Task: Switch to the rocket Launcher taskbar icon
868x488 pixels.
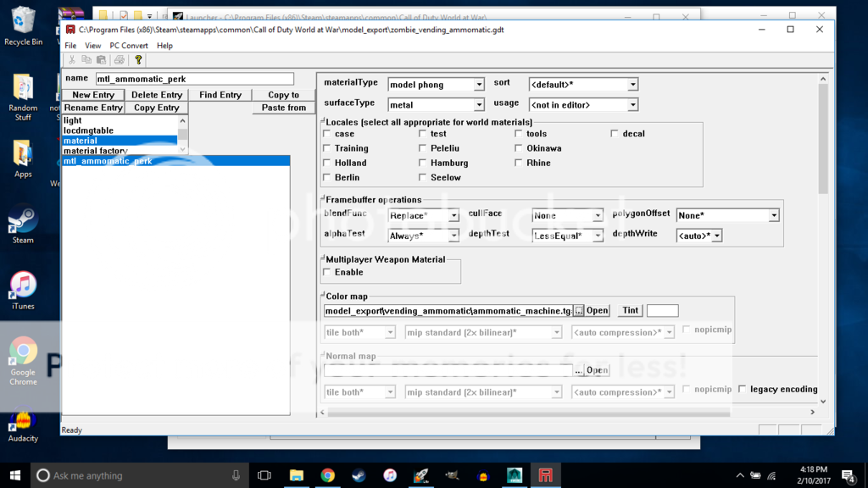Action: point(421,475)
